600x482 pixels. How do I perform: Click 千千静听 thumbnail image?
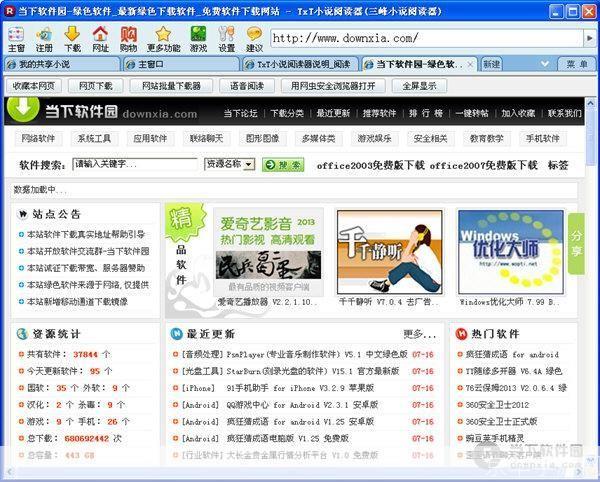(x=390, y=252)
